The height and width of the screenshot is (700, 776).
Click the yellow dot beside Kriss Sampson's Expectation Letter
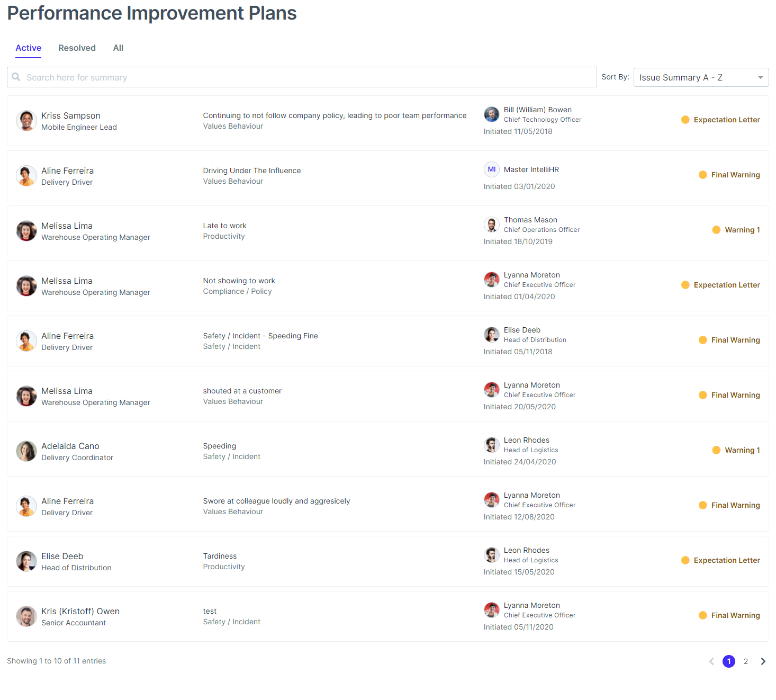click(x=685, y=120)
